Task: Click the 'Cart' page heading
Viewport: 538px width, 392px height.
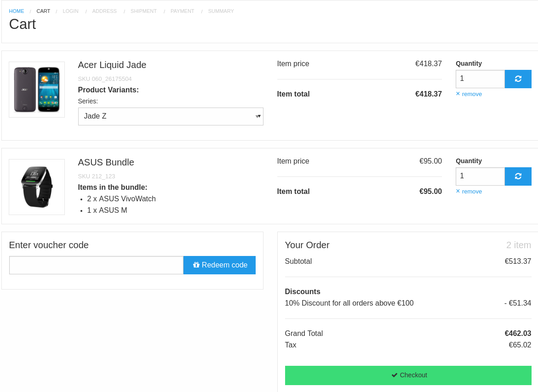Action: [23, 24]
